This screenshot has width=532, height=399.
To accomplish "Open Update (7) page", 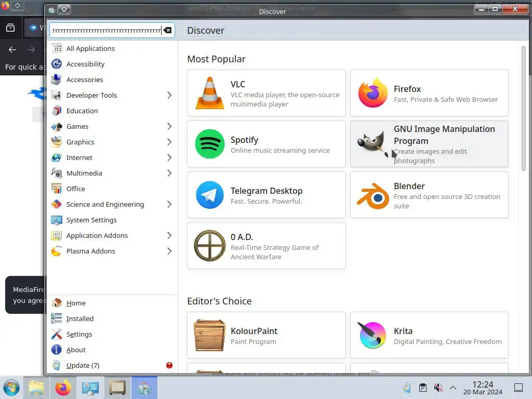I will pyautogui.click(x=112, y=365).
